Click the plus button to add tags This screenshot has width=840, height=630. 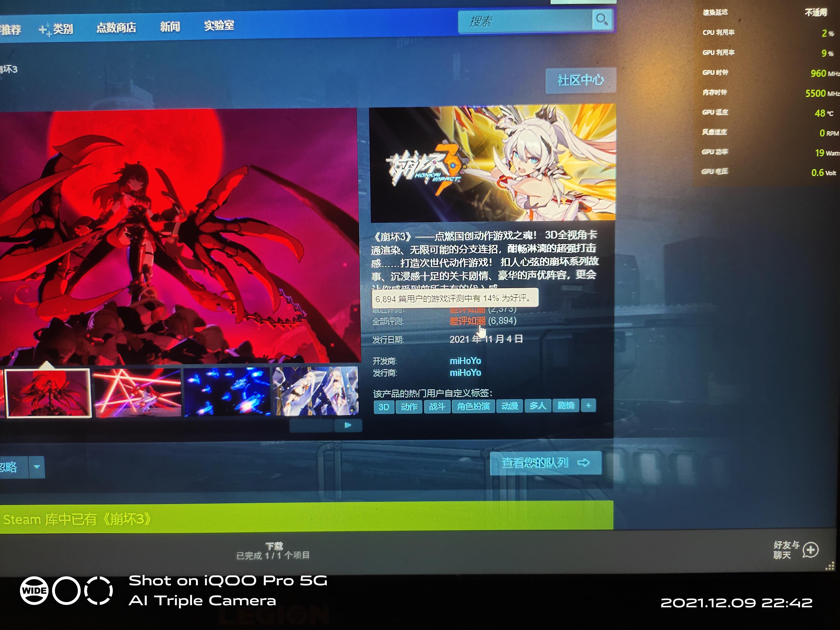[x=589, y=405]
